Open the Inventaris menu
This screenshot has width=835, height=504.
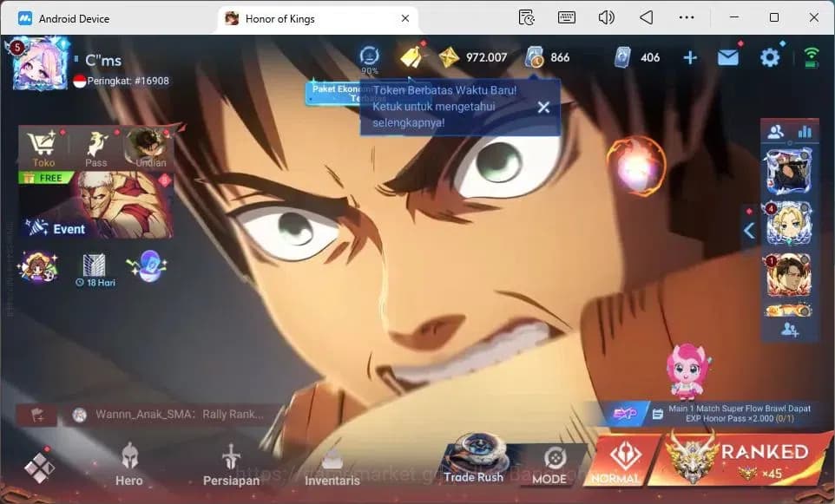tap(332, 468)
